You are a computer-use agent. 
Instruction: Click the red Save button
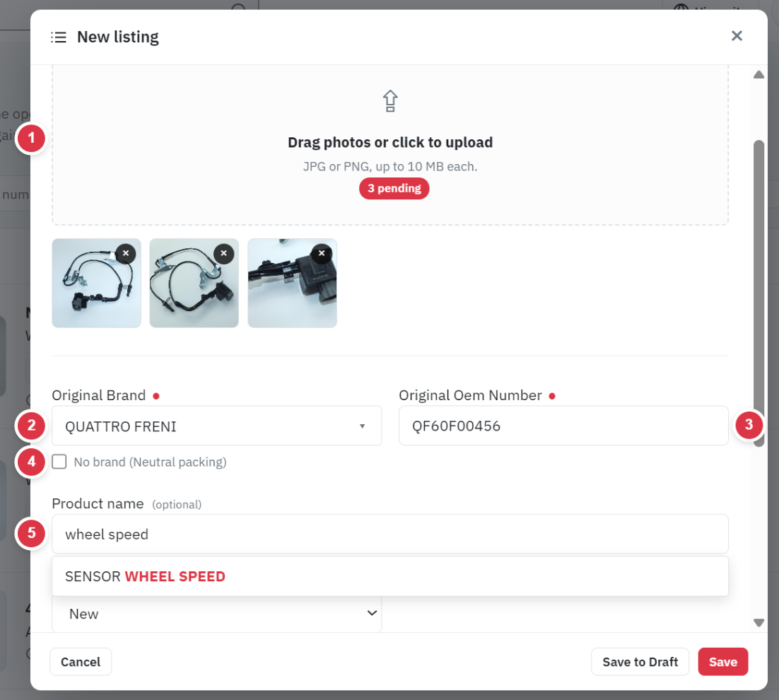click(723, 662)
